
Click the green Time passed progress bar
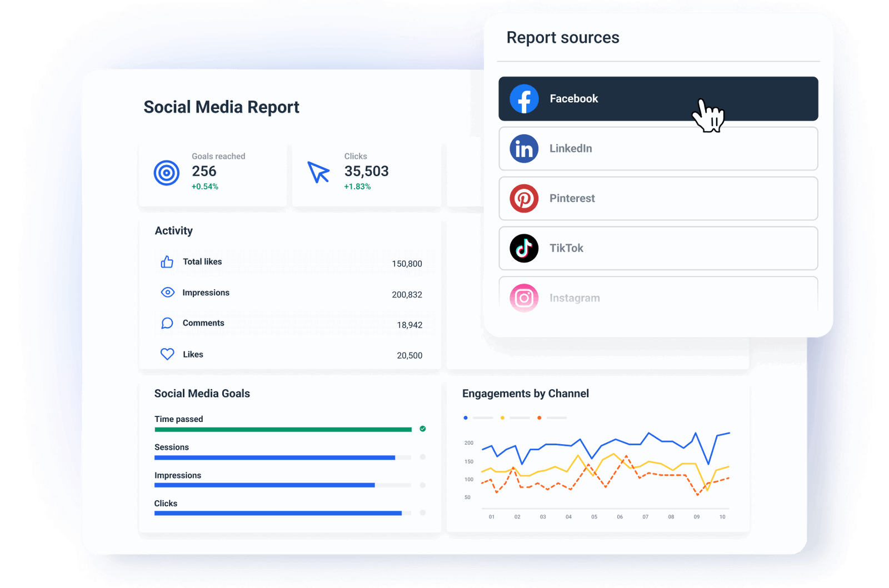[283, 429]
